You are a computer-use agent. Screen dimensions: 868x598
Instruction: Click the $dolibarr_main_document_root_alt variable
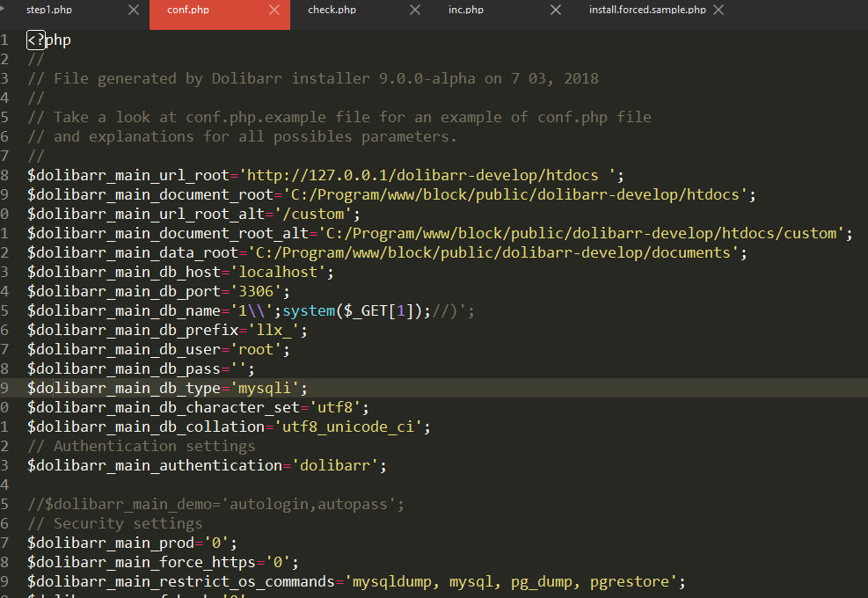tap(168, 234)
